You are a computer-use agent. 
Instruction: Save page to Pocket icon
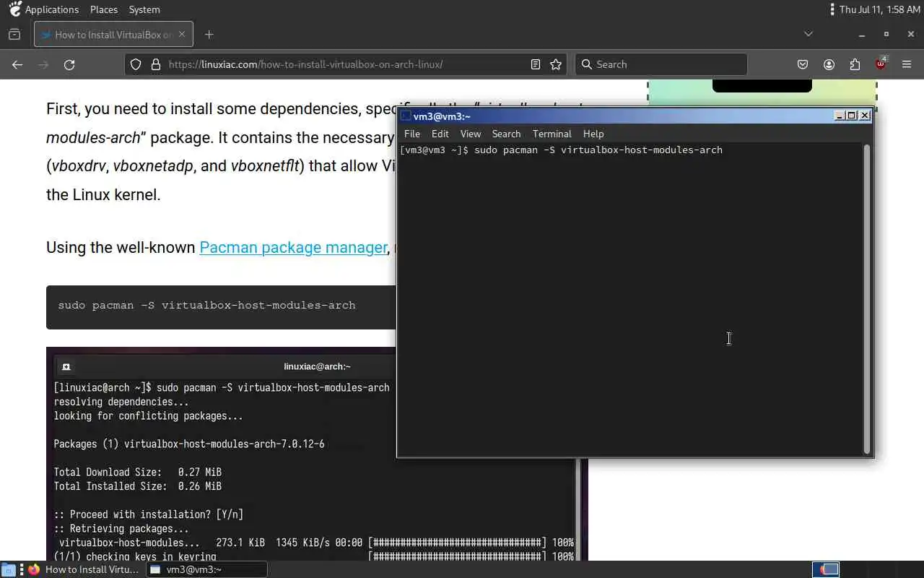point(803,64)
